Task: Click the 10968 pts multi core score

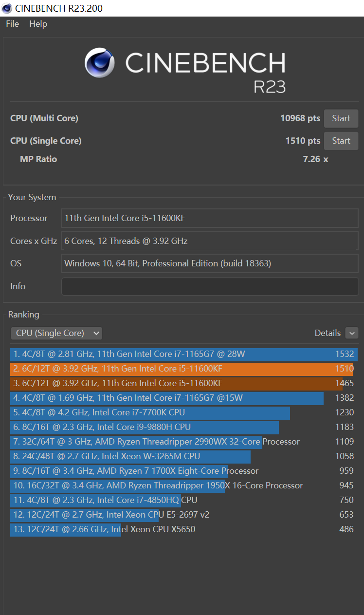Action: [300, 118]
